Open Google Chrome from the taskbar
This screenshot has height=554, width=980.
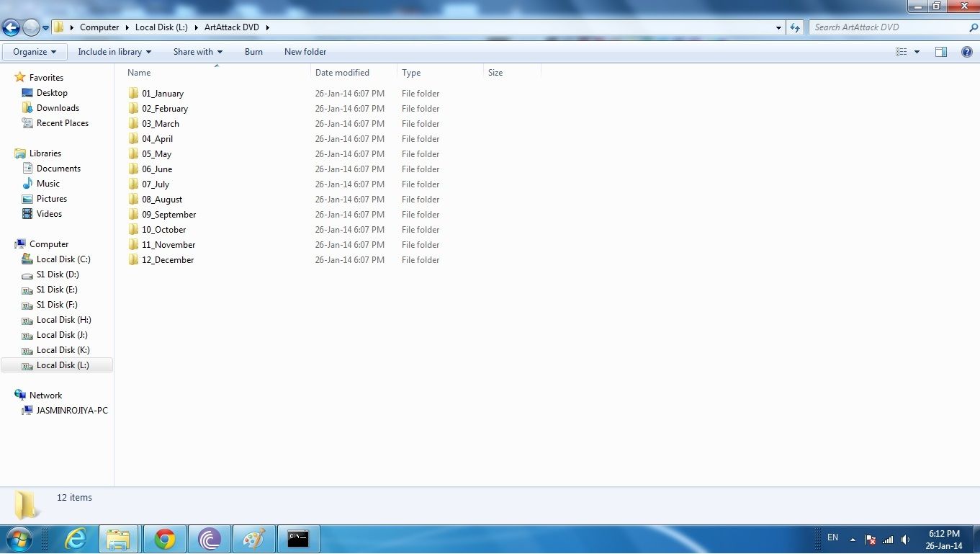pos(164,538)
